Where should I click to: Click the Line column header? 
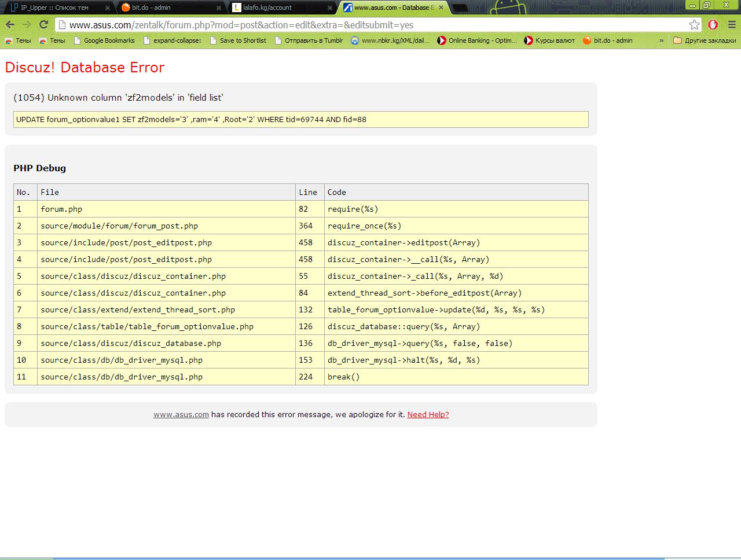tap(310, 192)
